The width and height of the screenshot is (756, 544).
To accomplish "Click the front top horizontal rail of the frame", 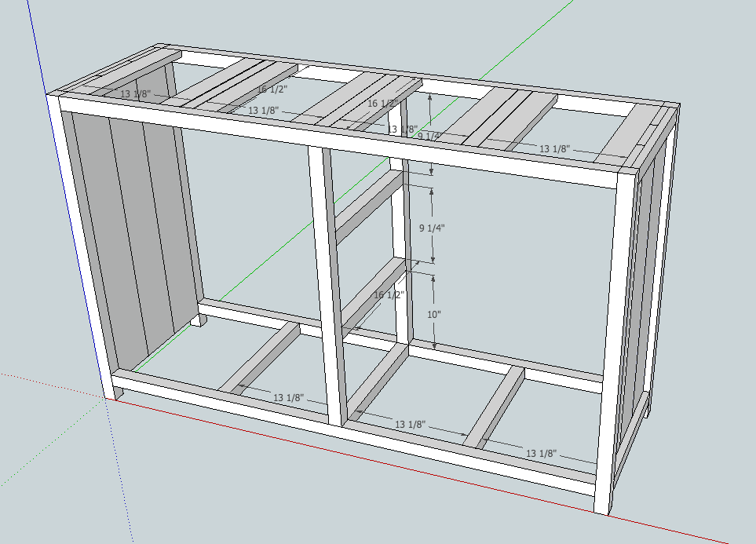I will coord(338,142).
